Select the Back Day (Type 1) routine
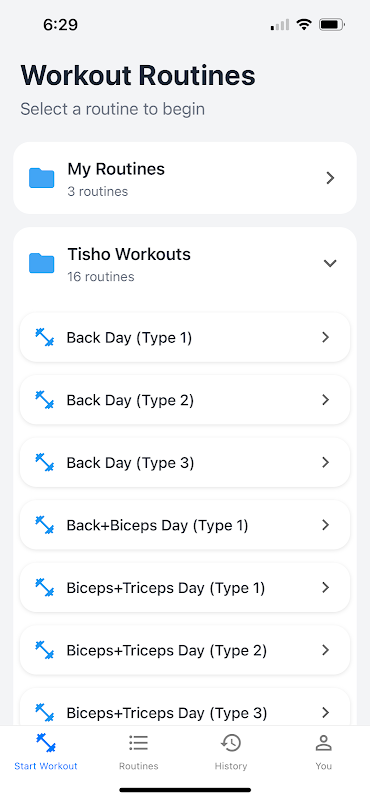This screenshot has height=800, width=370. [185, 337]
